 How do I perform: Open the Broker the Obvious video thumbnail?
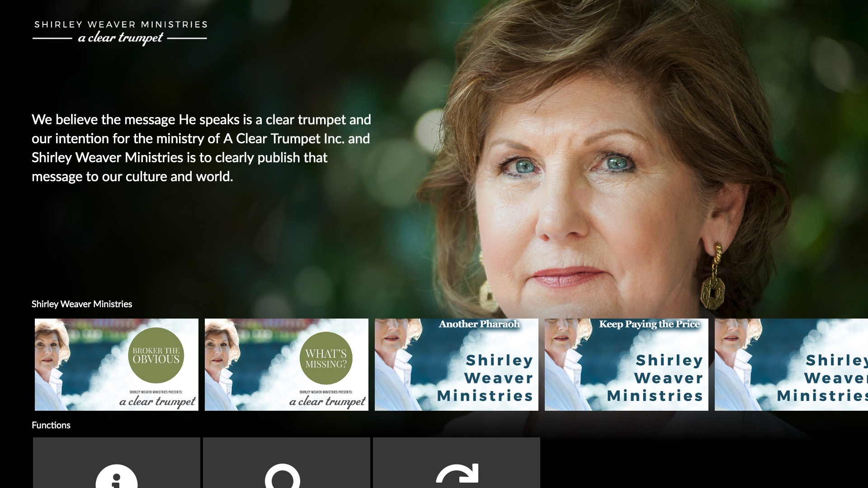point(117,365)
